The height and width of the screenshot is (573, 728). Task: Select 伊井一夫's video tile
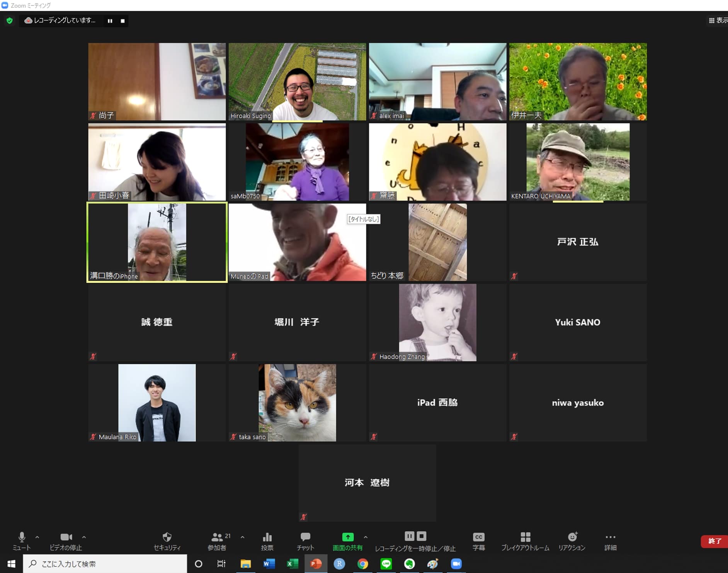(578, 82)
